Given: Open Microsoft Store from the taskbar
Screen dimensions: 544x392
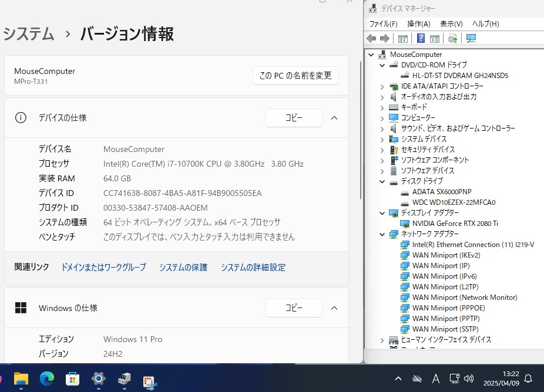Looking at the screenshot, I should (72, 379).
